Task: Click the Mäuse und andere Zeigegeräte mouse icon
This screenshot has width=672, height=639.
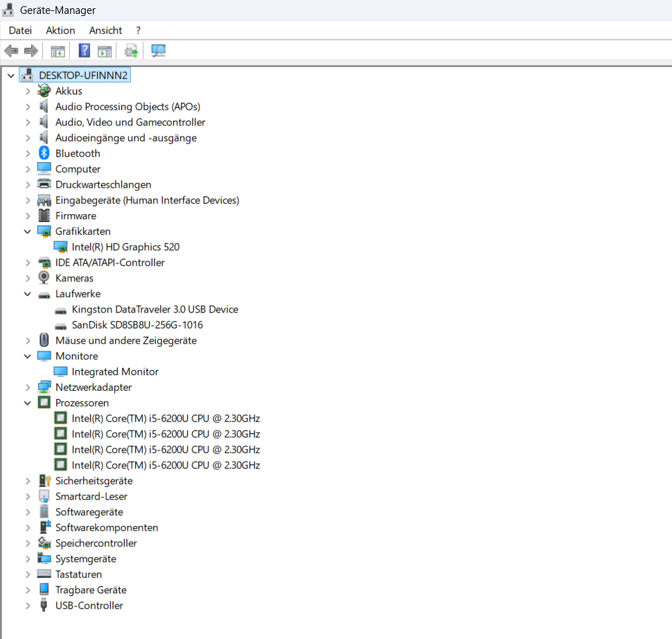Action: click(x=44, y=340)
